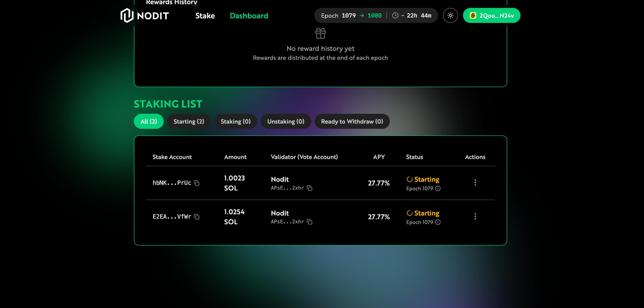Copy the APsE...2xhr vote account in the E2EA...VfWr row
The width and height of the screenshot is (644, 308).
(x=310, y=222)
